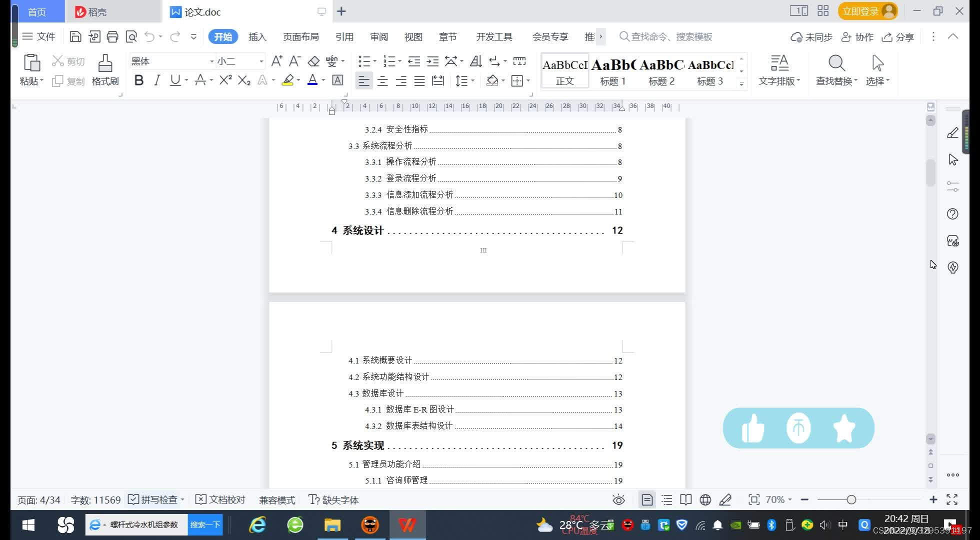Decrease paragraph indent
980x540 pixels.
(x=414, y=61)
